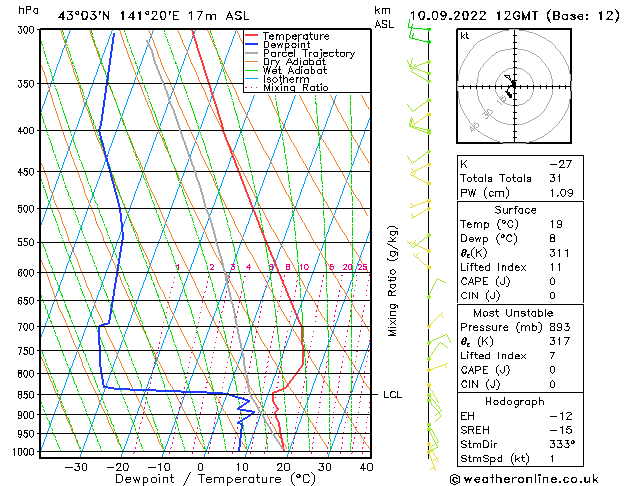Click the km ASL axis label
The image size is (629, 486).
pyautogui.click(x=384, y=17)
